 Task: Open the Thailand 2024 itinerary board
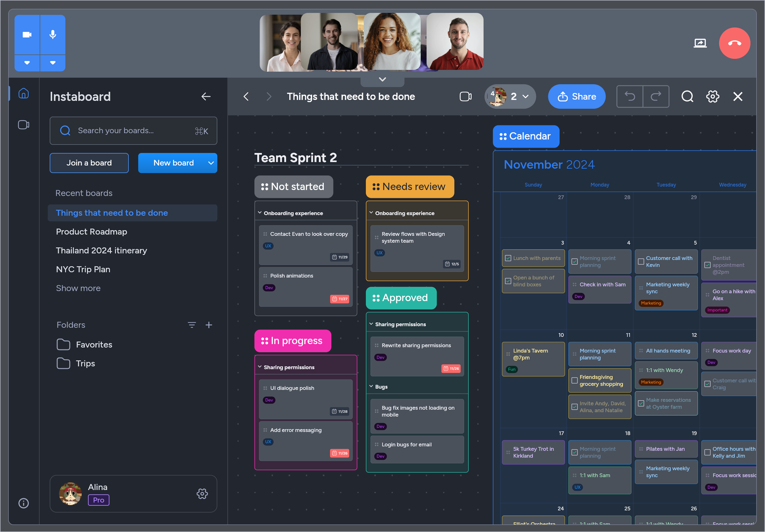pyautogui.click(x=102, y=250)
